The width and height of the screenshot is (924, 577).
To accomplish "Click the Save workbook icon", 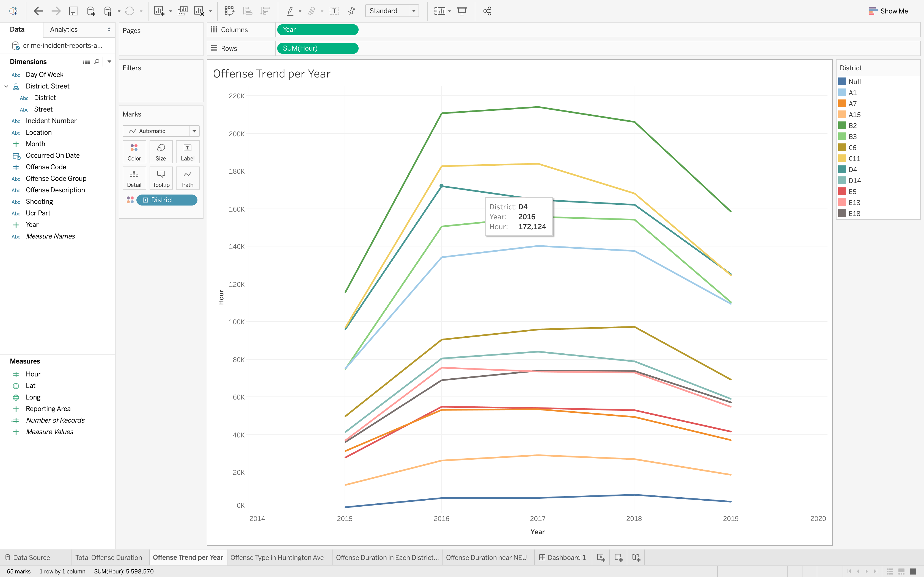I will coord(73,11).
